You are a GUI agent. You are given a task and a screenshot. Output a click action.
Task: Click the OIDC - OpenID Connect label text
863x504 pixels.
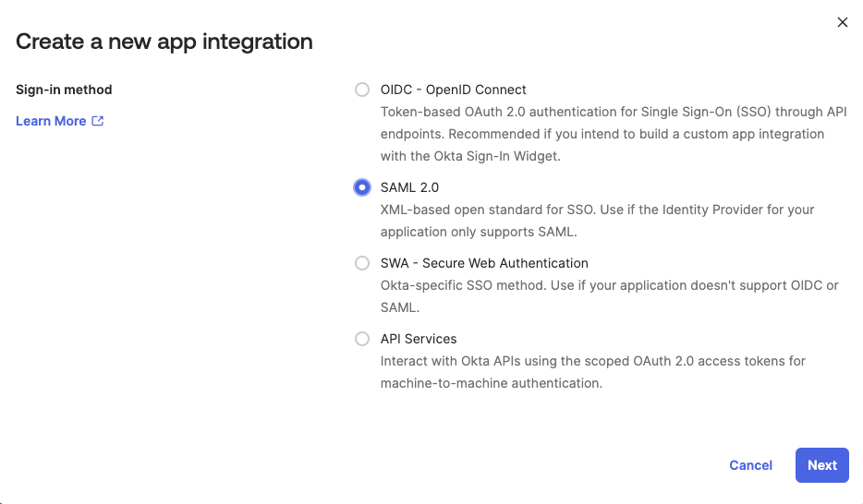453,90
